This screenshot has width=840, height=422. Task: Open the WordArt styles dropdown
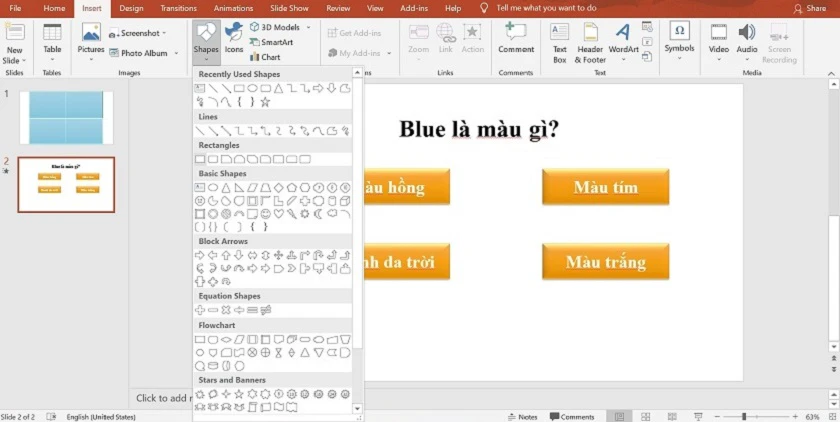623,43
